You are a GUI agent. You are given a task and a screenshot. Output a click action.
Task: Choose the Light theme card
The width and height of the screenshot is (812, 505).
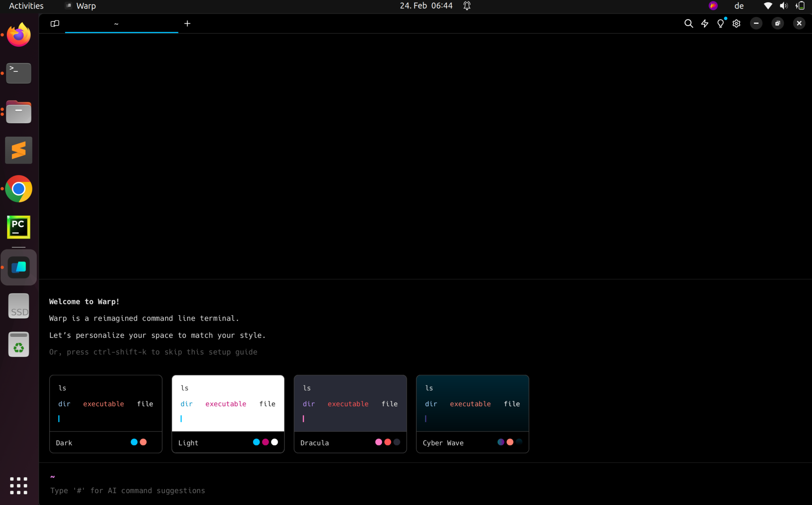(228, 413)
